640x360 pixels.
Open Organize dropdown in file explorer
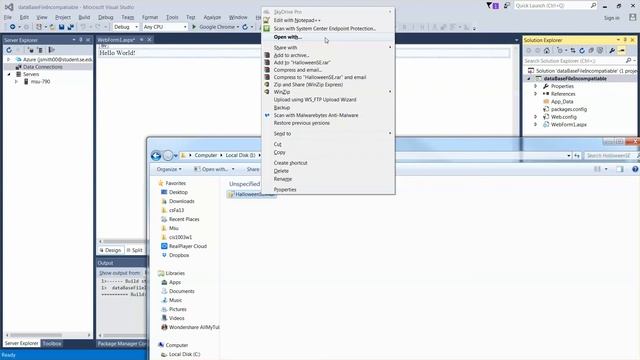click(169, 169)
